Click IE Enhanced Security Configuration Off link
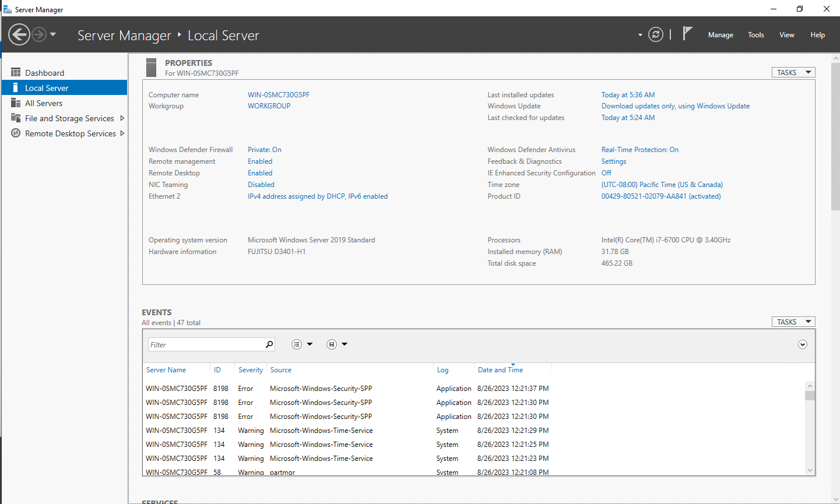The height and width of the screenshot is (504, 840). (606, 173)
